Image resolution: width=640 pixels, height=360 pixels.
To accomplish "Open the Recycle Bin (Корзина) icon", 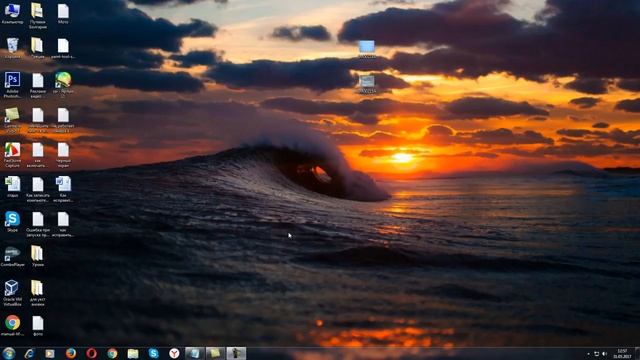I will (x=12, y=48).
